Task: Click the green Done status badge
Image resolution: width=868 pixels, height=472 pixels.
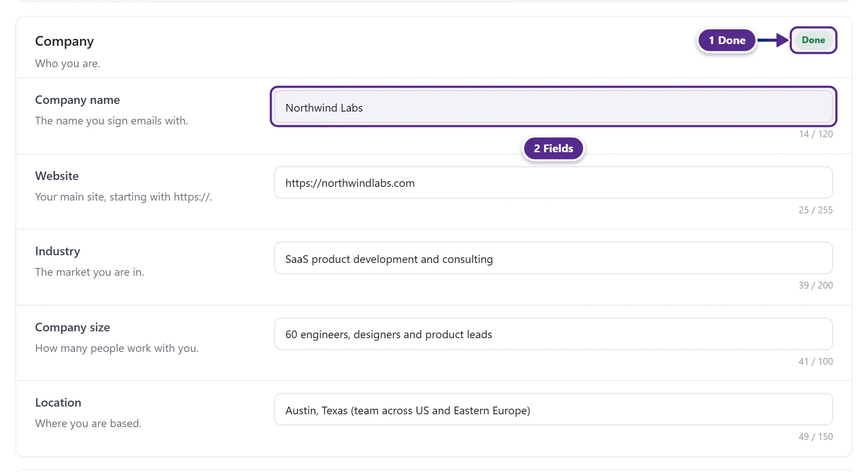Action: coord(813,40)
